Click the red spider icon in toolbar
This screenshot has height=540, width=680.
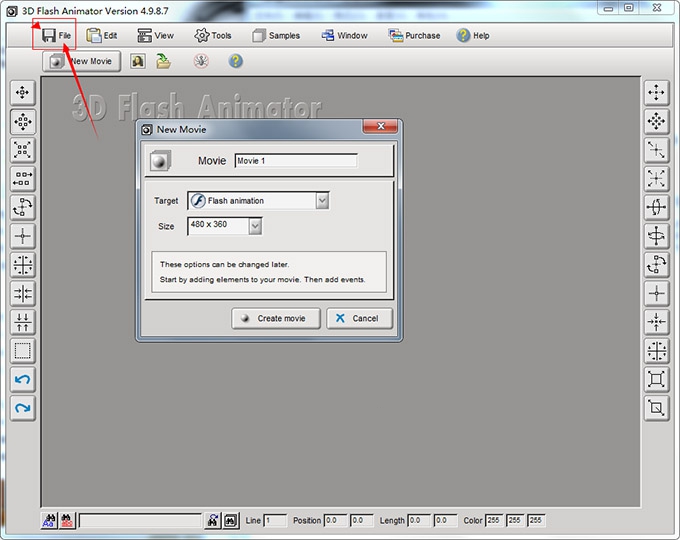point(201,61)
